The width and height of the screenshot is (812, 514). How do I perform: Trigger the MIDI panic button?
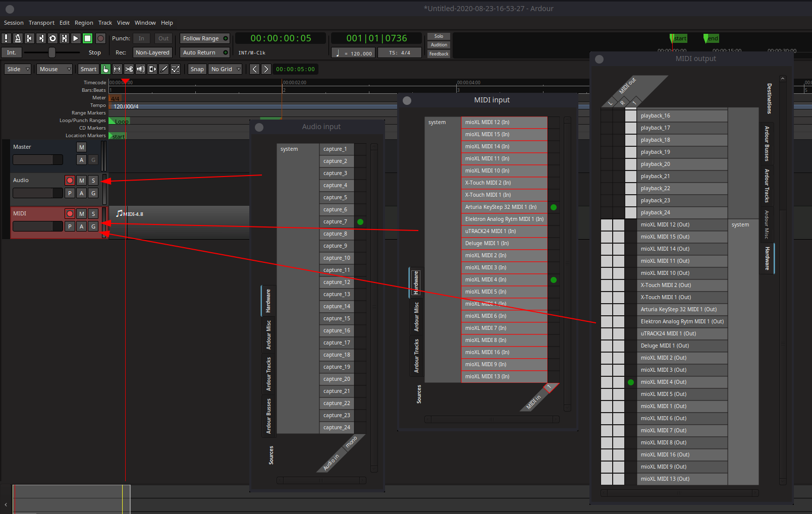[x=6, y=38]
